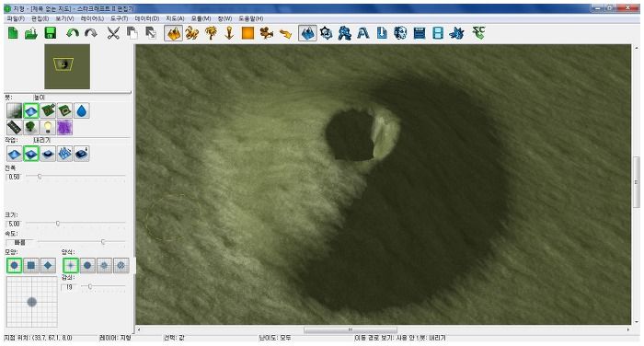The width and height of the screenshot is (644, 346).
Task: Choose the noise height operation
Action: [65, 154]
